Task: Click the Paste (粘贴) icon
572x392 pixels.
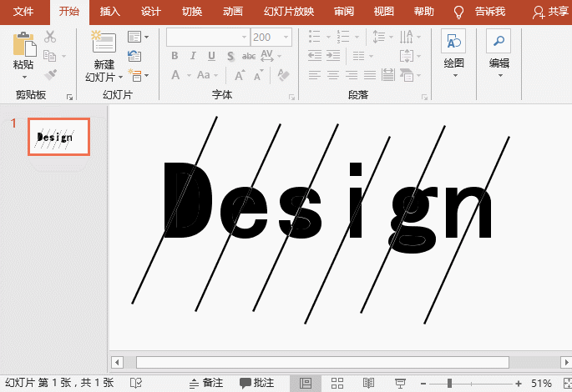Action: tap(23, 45)
